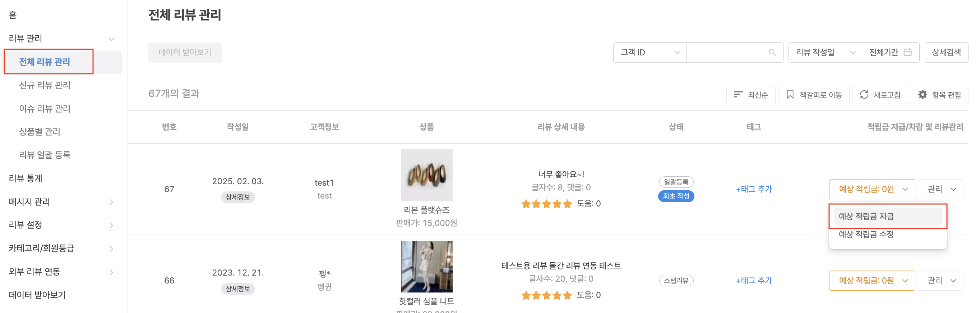
Task: Go to 신규 리뷰 관리 in sidebar
Action: pyautogui.click(x=45, y=85)
